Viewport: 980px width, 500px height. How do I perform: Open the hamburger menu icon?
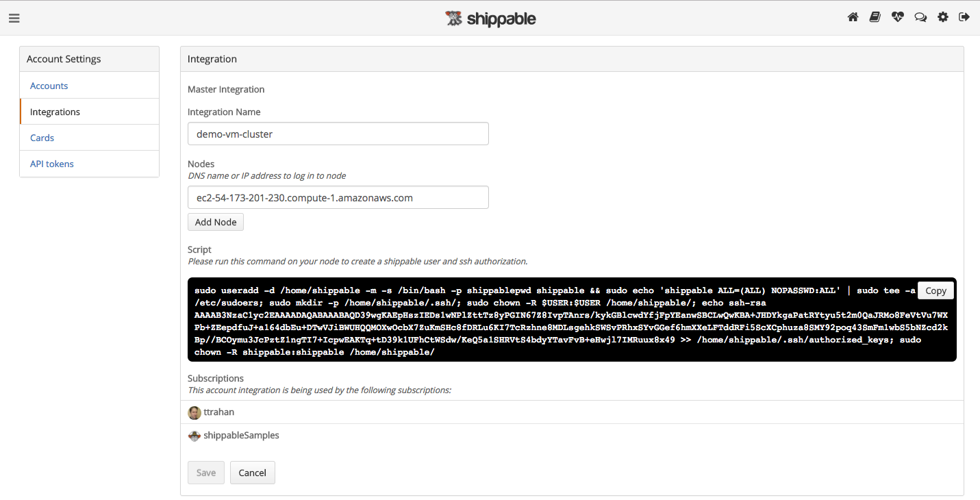(x=14, y=18)
